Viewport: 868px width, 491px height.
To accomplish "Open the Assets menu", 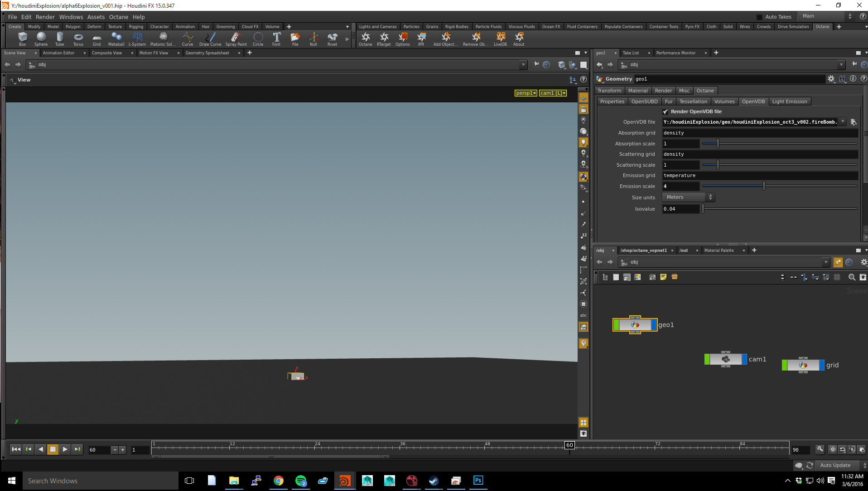I will [96, 17].
